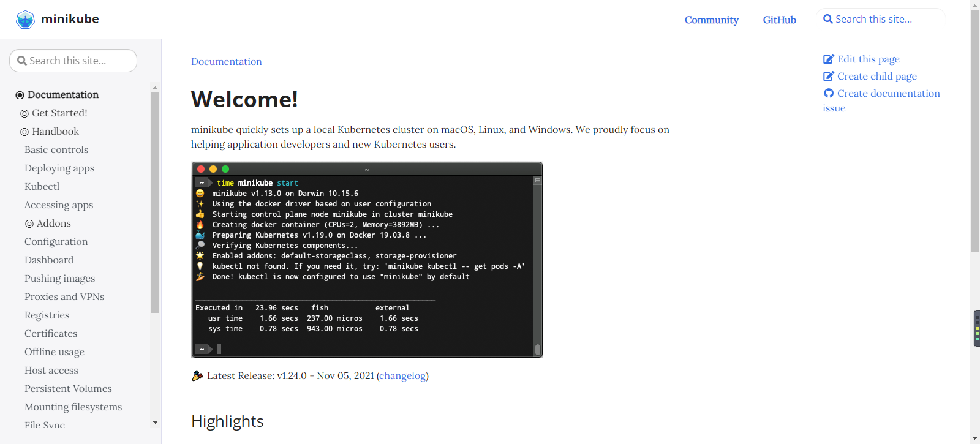This screenshot has height=444, width=980.
Task: Click the page scrollbar up arrow
Action: pyautogui.click(x=975, y=4)
